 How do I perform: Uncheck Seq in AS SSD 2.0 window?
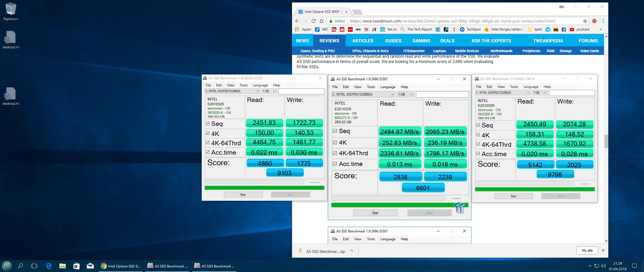click(478, 125)
